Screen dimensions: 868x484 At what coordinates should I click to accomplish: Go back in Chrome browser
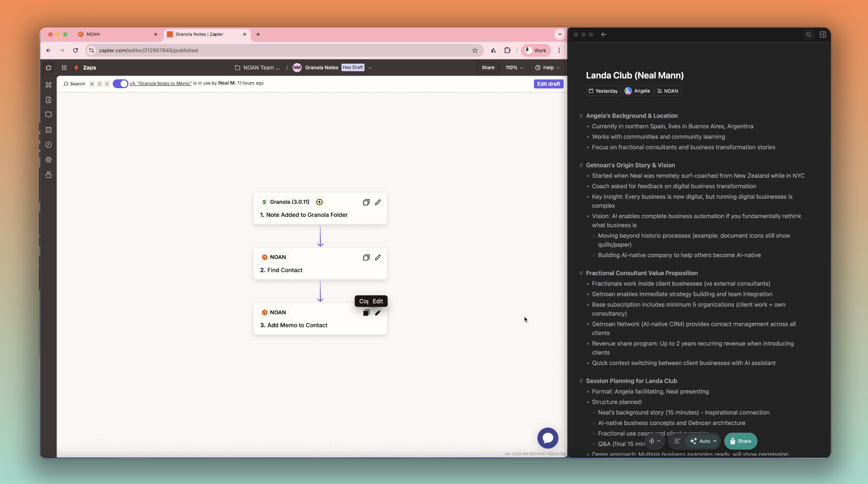pos(48,51)
